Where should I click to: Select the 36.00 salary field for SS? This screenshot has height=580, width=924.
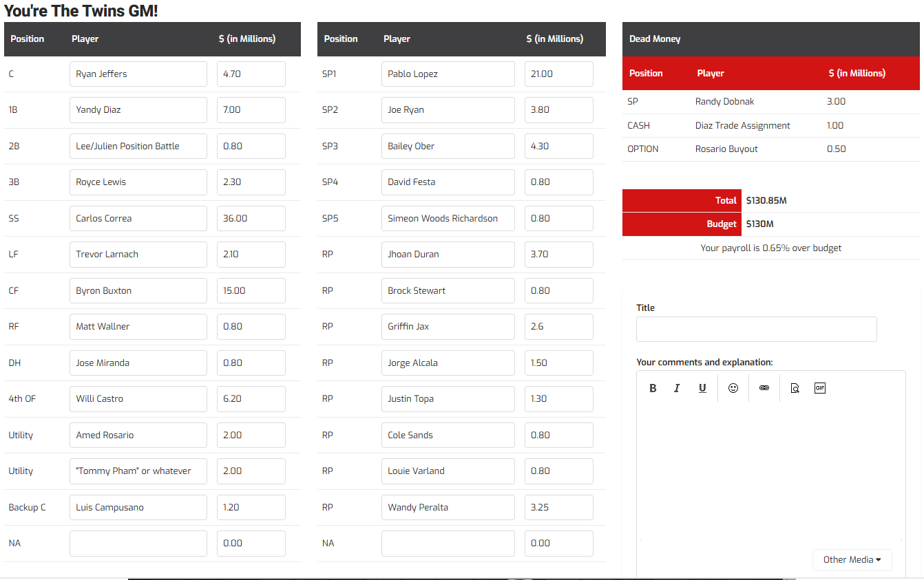(x=251, y=218)
